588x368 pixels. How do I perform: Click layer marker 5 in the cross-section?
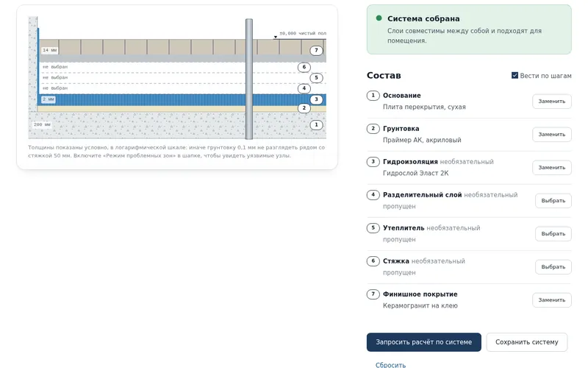pyautogui.click(x=316, y=78)
